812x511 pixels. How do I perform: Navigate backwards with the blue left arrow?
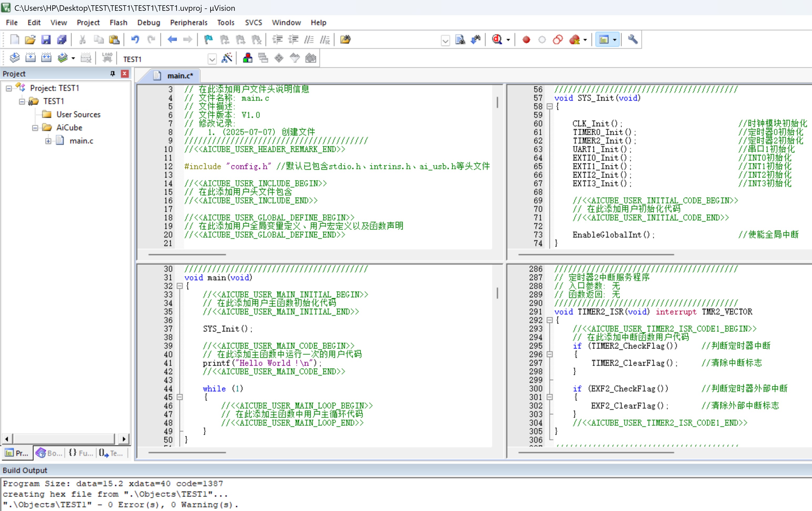[x=172, y=40]
